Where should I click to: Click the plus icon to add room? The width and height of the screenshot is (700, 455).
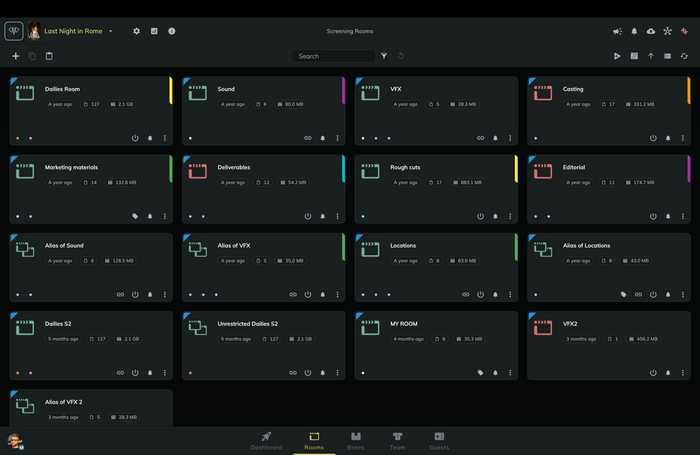pyautogui.click(x=16, y=56)
